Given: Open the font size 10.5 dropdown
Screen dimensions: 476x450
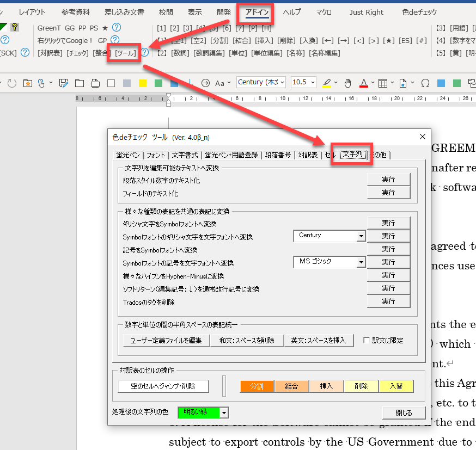Looking at the screenshot, I should pyautogui.click(x=312, y=83).
